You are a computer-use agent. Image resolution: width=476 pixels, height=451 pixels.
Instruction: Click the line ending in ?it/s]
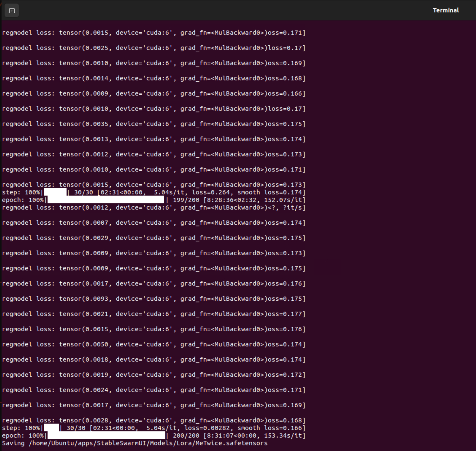pos(153,208)
